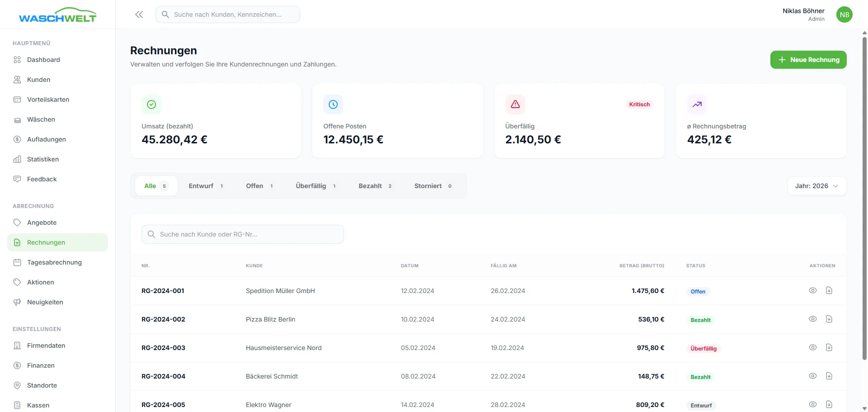
Task: Switch to the Bezahlt tab
Action: 375,186
